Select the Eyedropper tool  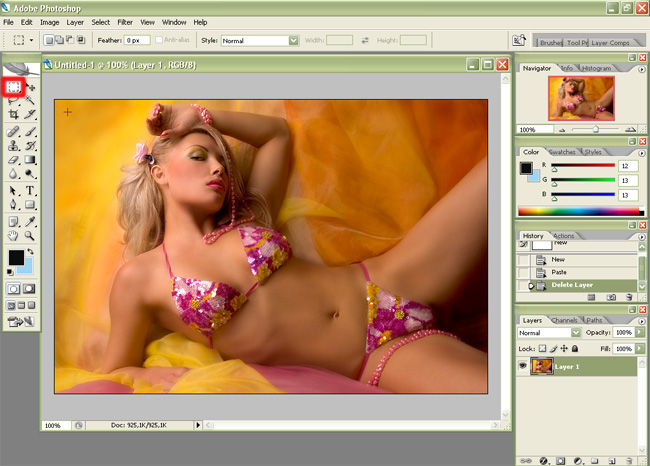[x=29, y=221]
